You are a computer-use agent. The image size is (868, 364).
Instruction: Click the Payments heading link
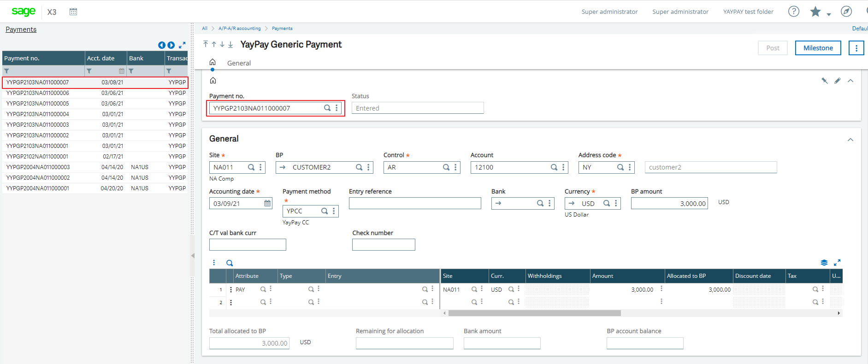tap(21, 29)
